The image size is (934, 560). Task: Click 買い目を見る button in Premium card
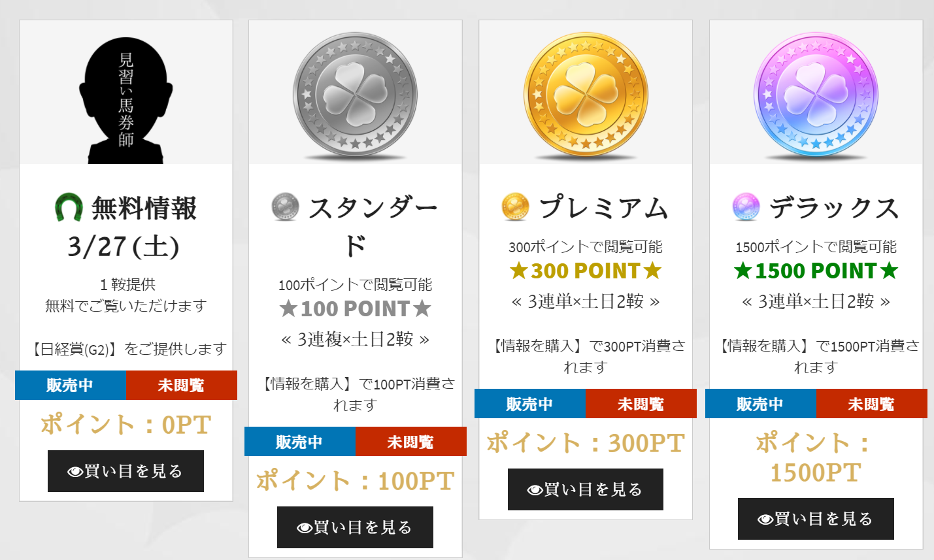pyautogui.click(x=586, y=489)
